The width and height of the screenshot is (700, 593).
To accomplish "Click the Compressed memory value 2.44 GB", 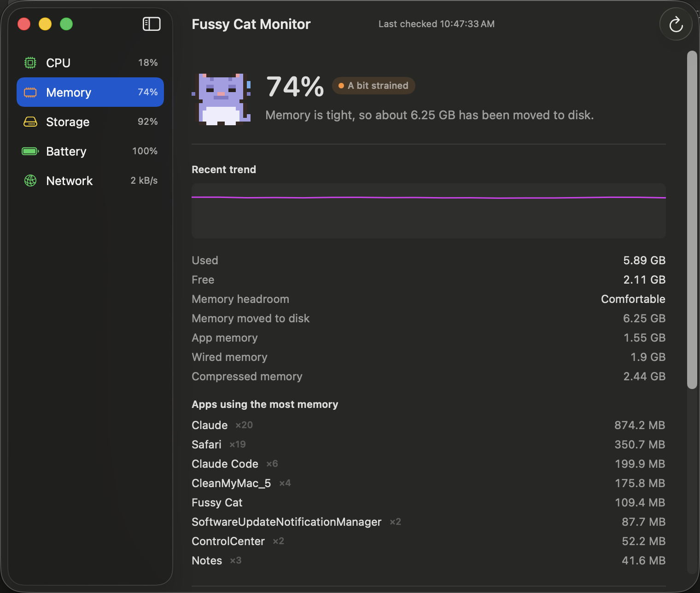I will coord(644,377).
